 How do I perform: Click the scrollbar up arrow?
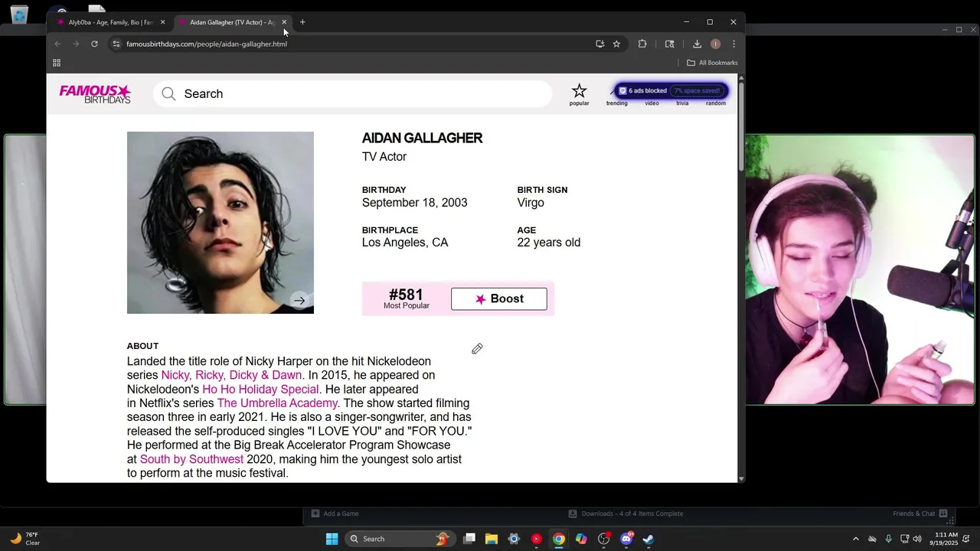point(741,77)
